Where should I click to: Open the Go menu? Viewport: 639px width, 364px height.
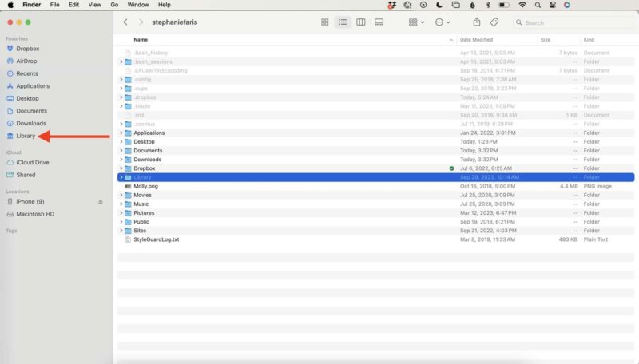coord(114,5)
